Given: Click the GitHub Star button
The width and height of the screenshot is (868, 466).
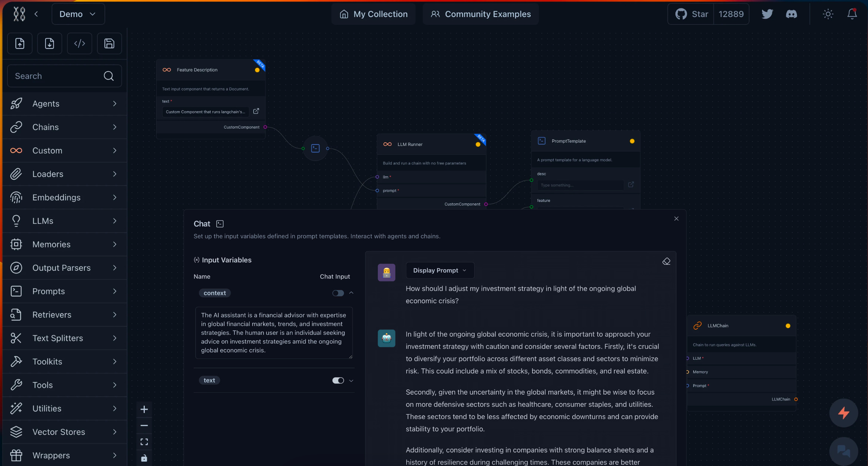Looking at the screenshot, I should pos(691,14).
